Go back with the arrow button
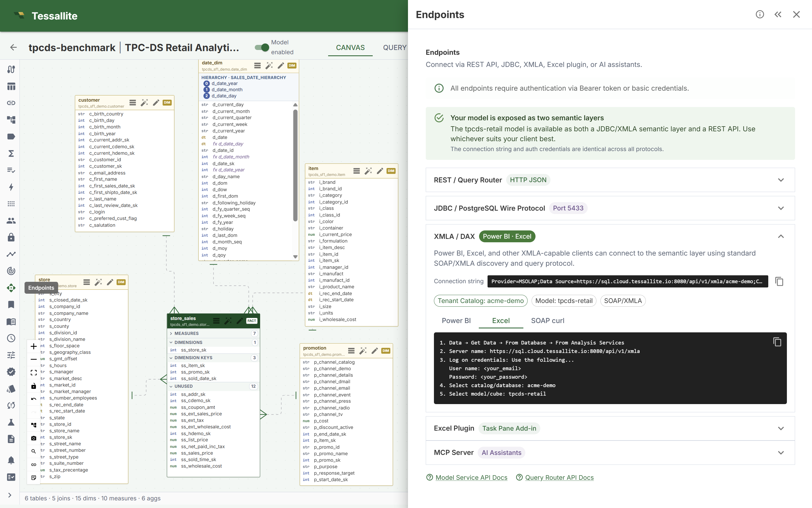Image resolution: width=812 pixels, height=508 pixels. pos(14,47)
